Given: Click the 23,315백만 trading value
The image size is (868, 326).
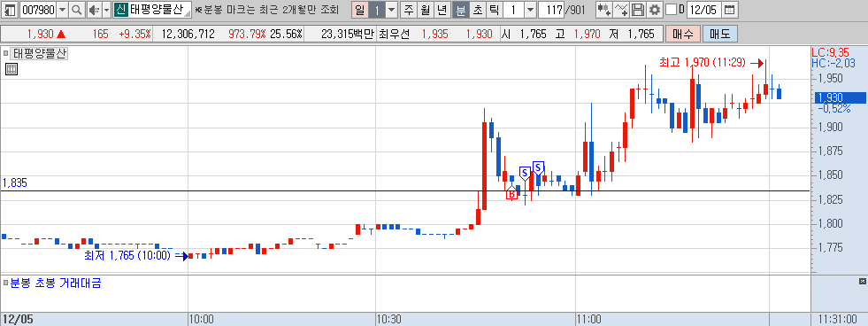Looking at the screenshot, I should tap(348, 34).
